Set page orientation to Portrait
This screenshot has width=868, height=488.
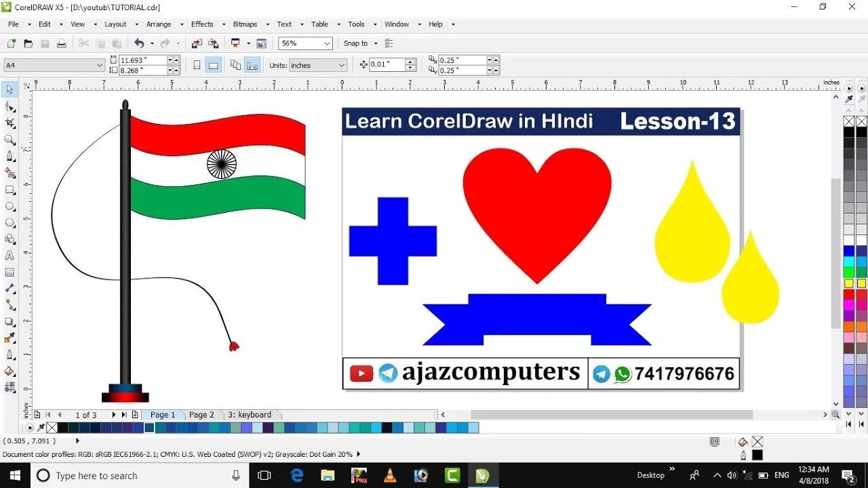point(197,65)
